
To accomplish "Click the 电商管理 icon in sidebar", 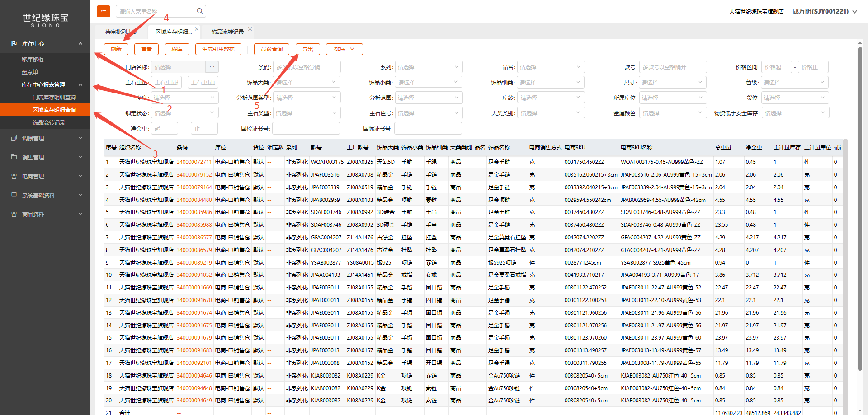I will pos(14,176).
